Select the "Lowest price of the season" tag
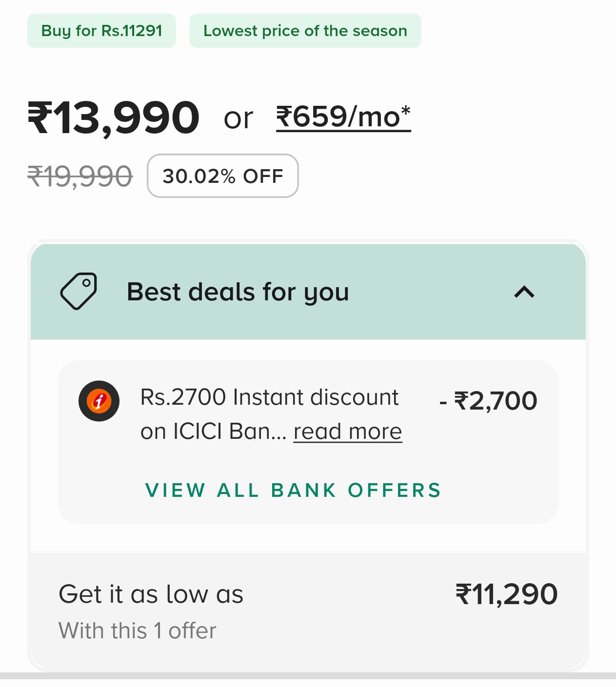This screenshot has height=687, width=616. tap(305, 31)
